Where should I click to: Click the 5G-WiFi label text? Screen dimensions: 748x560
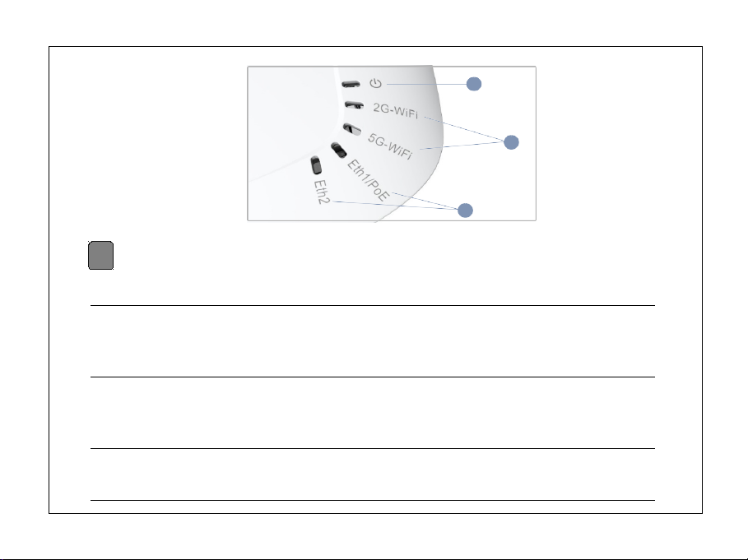[390, 146]
